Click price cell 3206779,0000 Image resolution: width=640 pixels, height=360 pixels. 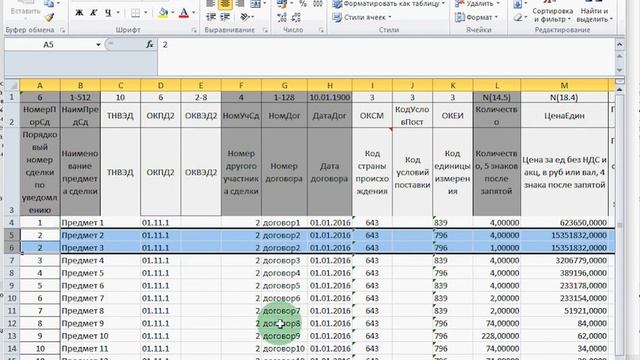point(564,260)
